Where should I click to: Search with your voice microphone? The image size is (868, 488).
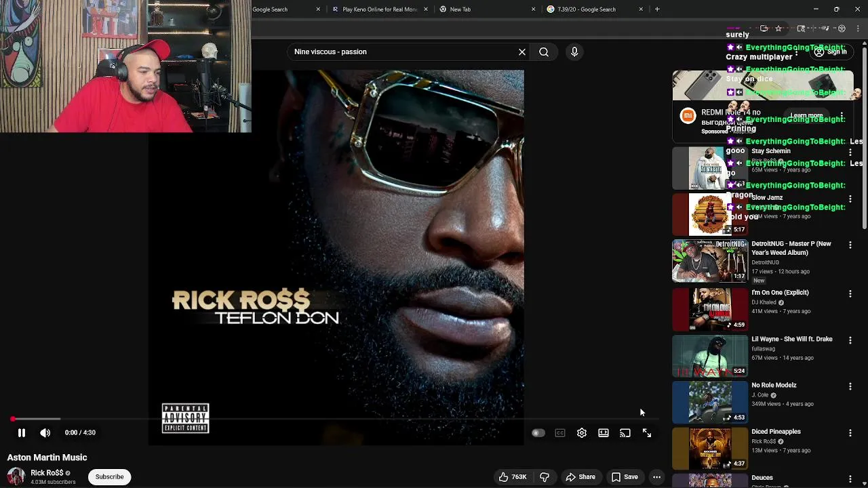pyautogui.click(x=574, y=52)
